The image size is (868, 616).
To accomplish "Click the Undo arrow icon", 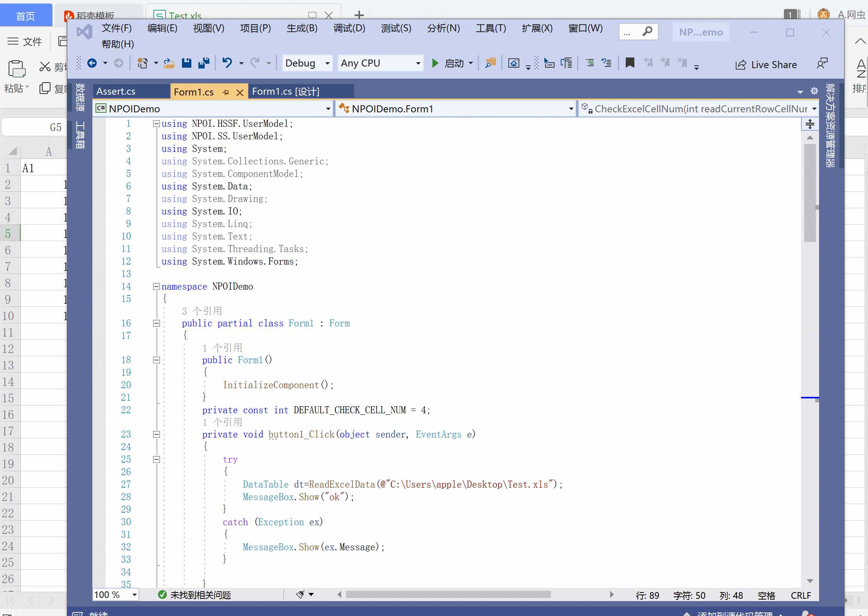I will click(x=227, y=63).
